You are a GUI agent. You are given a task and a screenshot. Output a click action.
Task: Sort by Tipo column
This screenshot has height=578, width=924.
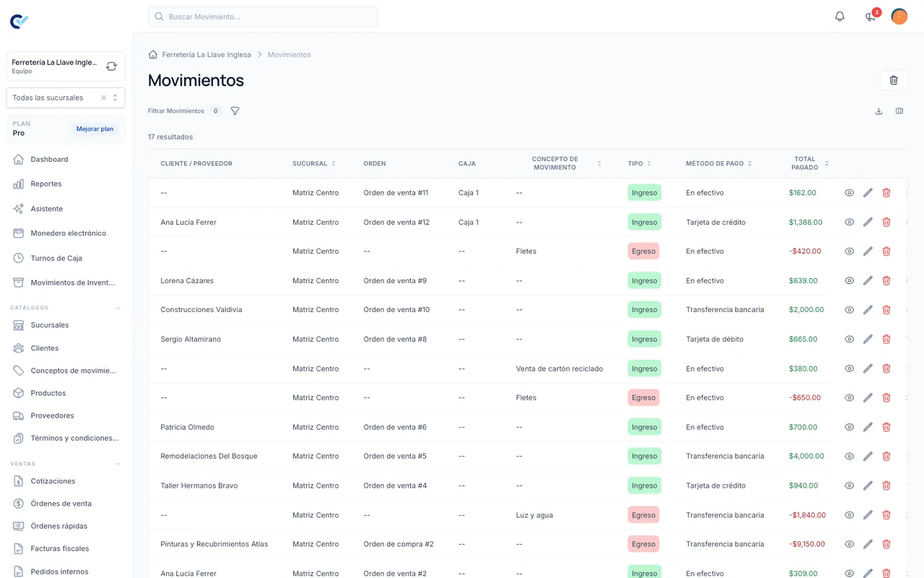pyautogui.click(x=640, y=164)
